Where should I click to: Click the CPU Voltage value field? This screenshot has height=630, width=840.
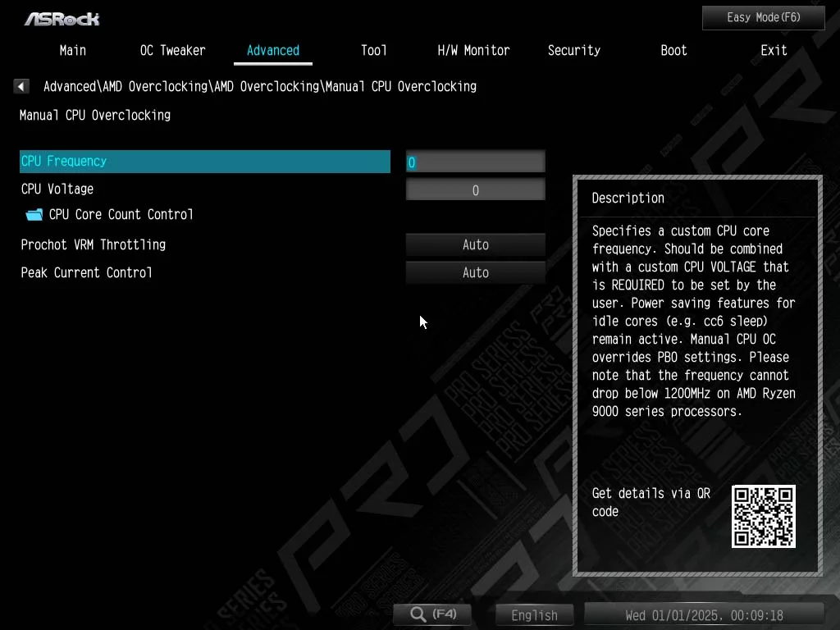[475, 190]
